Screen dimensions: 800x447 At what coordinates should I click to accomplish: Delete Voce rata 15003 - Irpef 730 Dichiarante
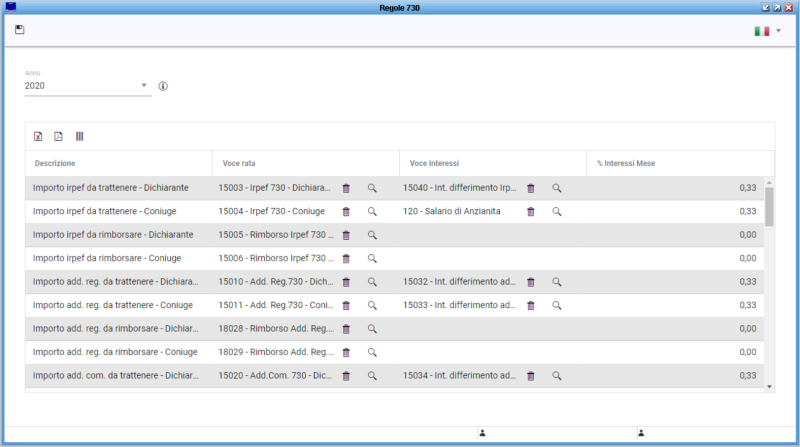[x=346, y=188]
